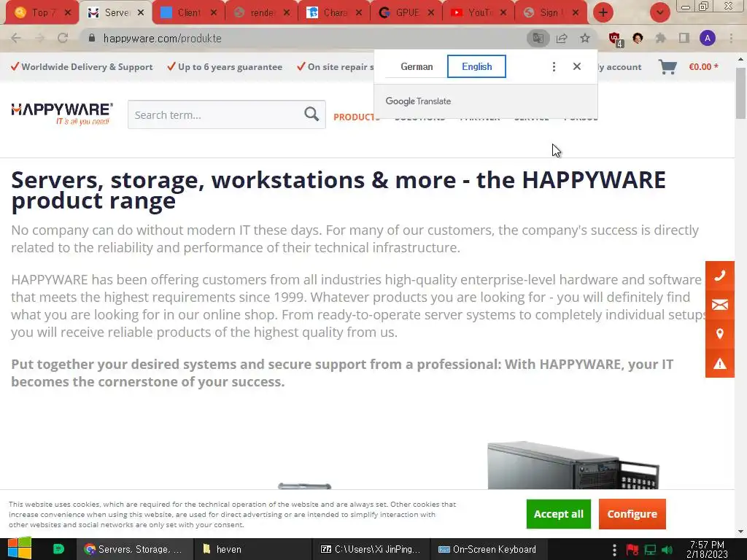
Task: Click Accept all cookies button
Action: [x=558, y=514]
